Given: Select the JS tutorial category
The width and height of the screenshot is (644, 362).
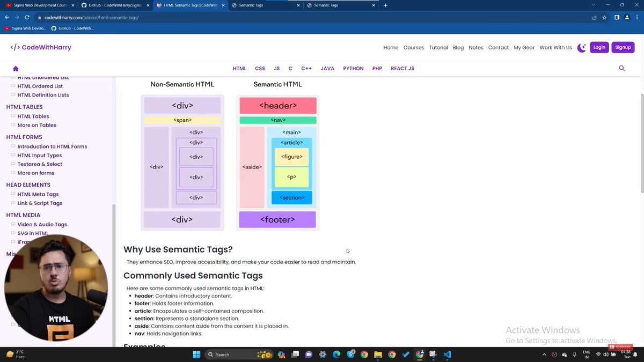Looking at the screenshot, I should 277,69.
